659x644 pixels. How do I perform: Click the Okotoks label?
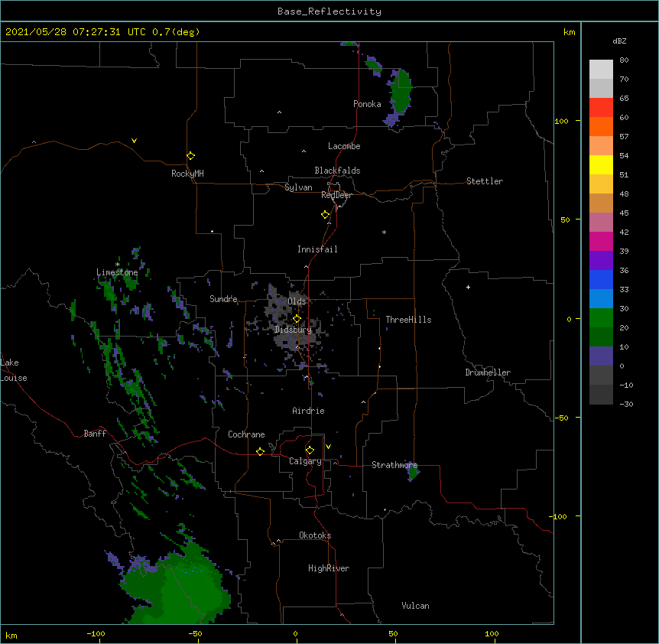point(315,535)
